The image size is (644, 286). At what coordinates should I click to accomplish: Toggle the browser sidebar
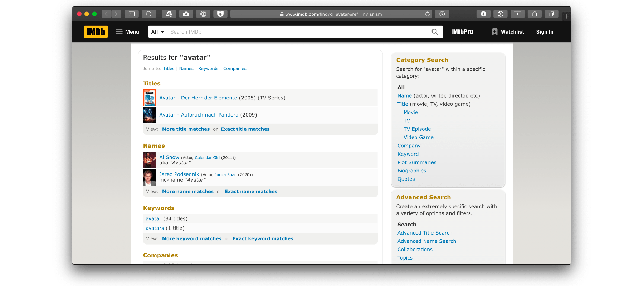click(132, 14)
